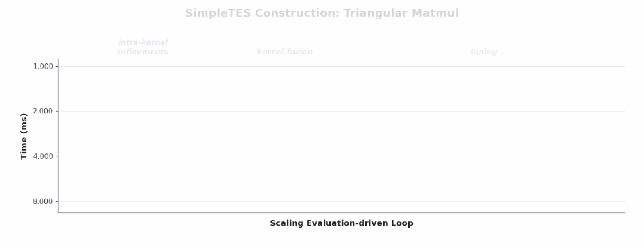The height and width of the screenshot is (247, 644).
Task: Select the horizontal gridline at 4.000
Action: (x=341, y=156)
